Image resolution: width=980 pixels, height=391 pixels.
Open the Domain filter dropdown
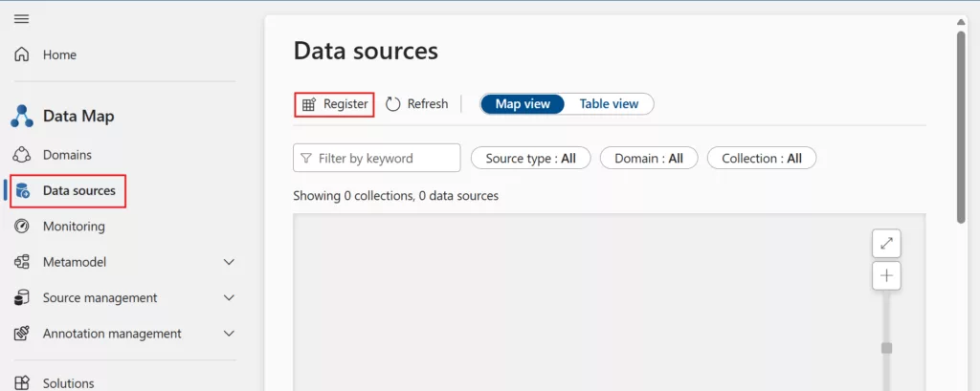pos(648,159)
